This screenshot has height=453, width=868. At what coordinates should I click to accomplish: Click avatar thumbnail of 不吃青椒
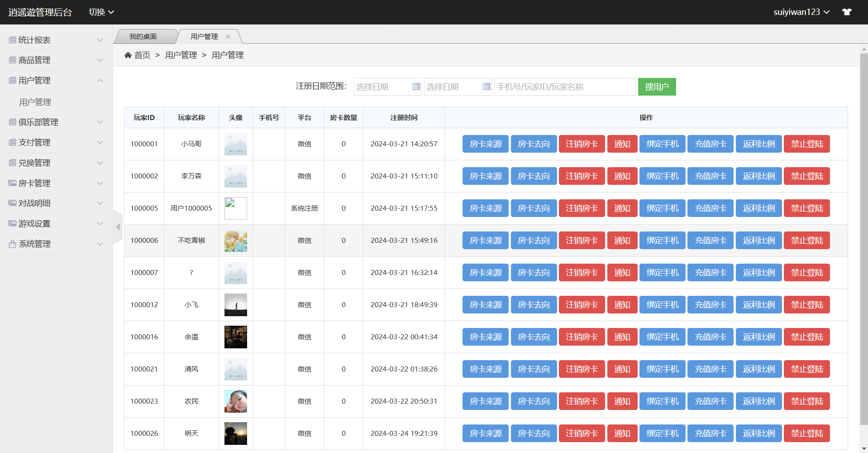236,241
